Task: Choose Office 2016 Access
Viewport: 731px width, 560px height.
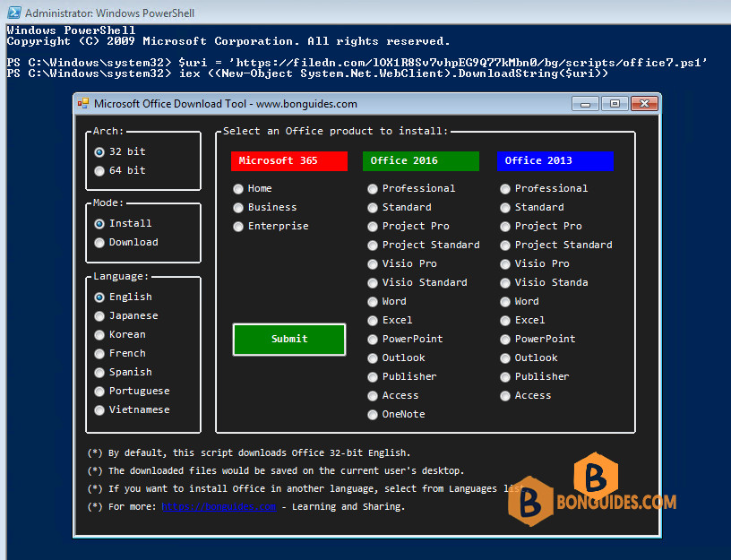Action: click(x=393, y=396)
